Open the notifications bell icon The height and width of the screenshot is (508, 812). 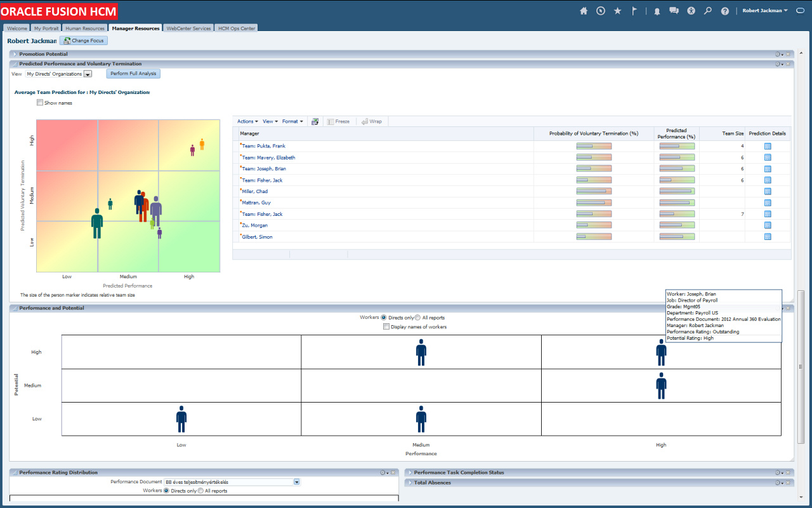[657, 11]
